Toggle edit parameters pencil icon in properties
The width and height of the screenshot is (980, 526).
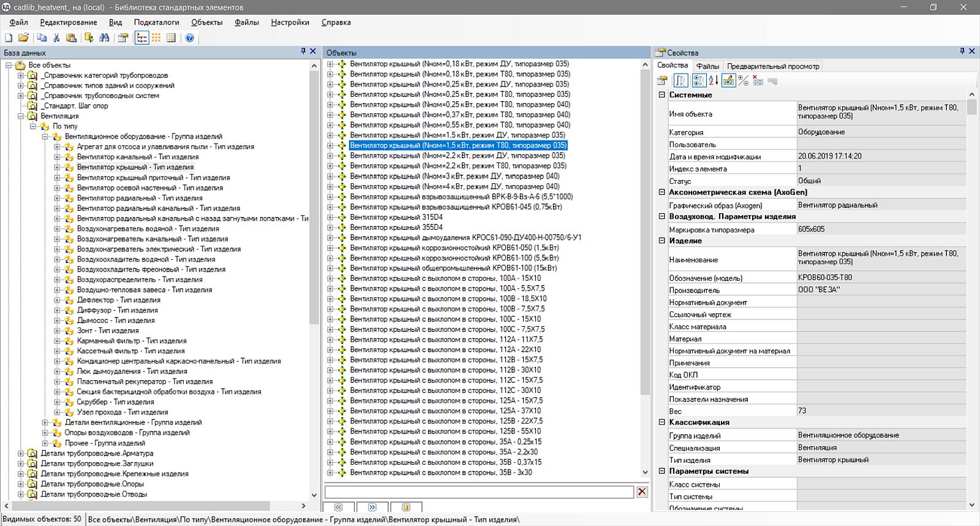(x=728, y=80)
